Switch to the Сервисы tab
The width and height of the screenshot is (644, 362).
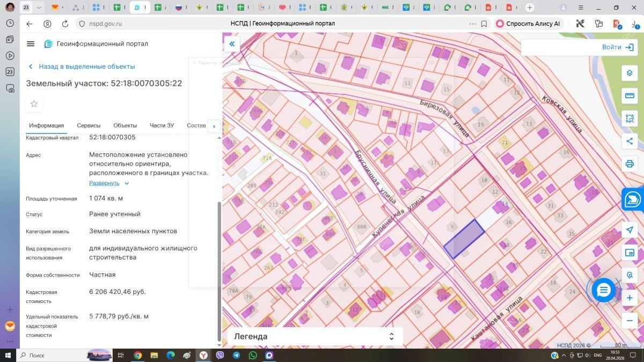click(x=89, y=125)
